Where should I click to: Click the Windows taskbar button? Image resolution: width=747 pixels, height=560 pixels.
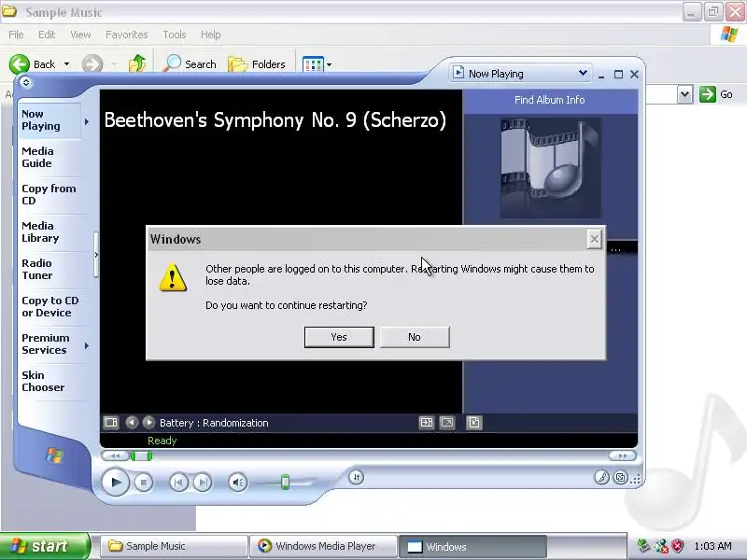[472, 546]
